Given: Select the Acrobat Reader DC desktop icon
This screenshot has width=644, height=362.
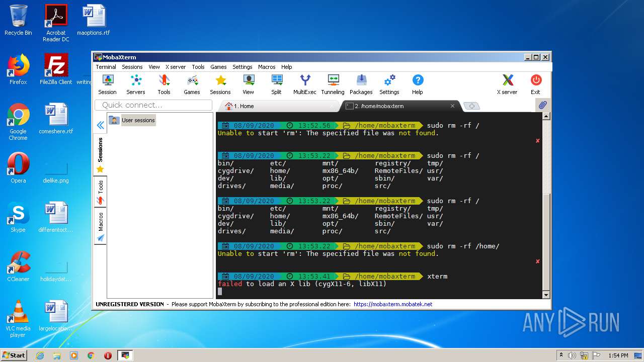Looking at the screenshot, I should (x=56, y=23).
